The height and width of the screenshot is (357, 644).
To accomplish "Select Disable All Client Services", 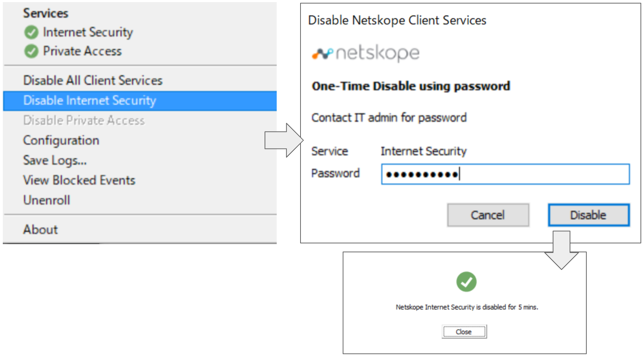I will pos(93,80).
